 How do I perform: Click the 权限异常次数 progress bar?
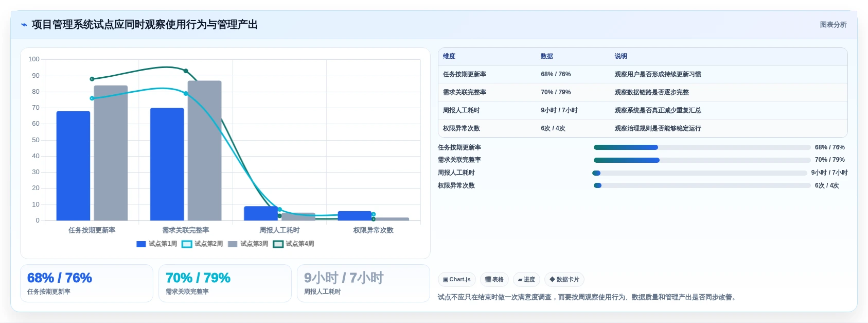click(x=702, y=185)
